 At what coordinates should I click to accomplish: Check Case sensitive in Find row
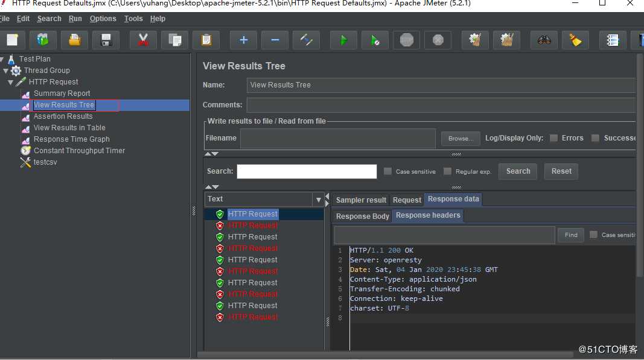tap(593, 235)
